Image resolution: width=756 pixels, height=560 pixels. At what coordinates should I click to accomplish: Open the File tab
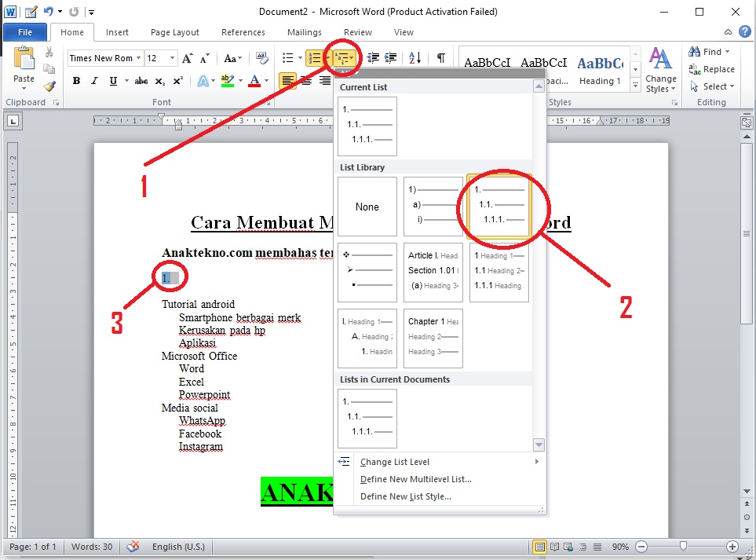click(25, 32)
